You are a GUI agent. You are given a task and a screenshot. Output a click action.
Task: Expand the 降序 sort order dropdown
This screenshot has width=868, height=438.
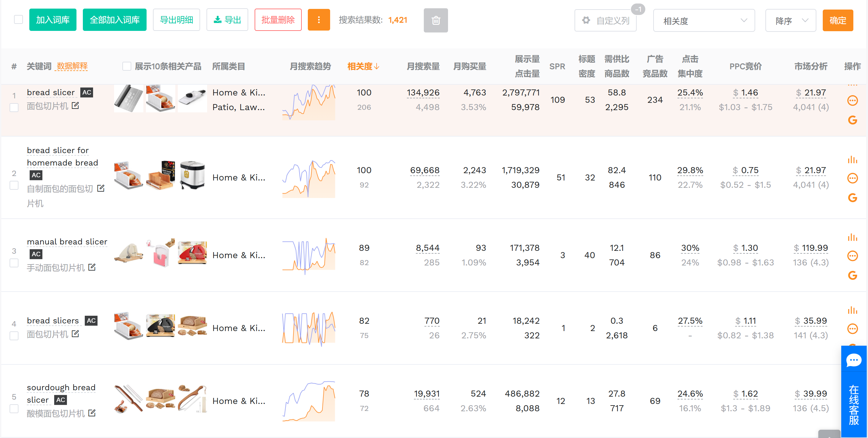790,21
